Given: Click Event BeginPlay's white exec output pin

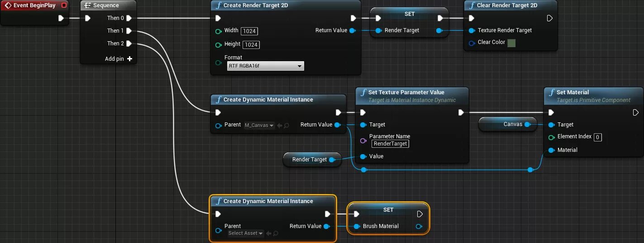Looking at the screenshot, I should [x=61, y=19].
